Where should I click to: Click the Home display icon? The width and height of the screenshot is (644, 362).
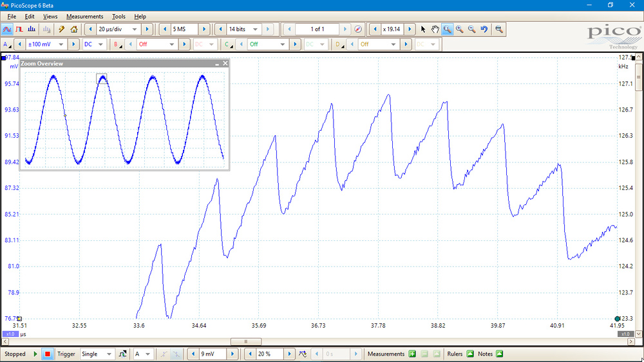coord(74,29)
